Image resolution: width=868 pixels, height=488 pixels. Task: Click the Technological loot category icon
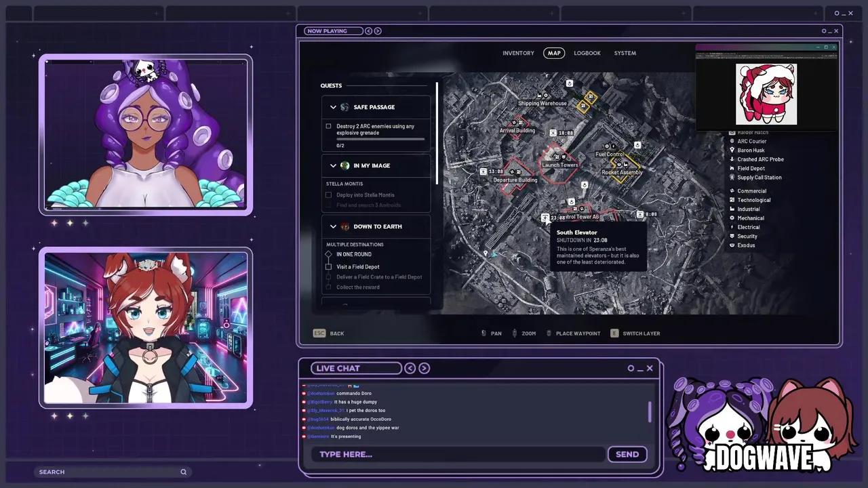(732, 200)
